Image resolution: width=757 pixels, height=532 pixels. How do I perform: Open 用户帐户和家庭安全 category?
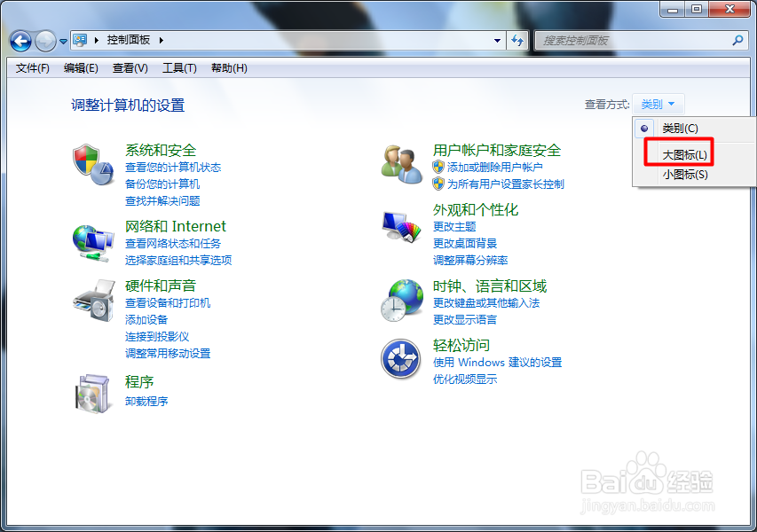point(497,150)
